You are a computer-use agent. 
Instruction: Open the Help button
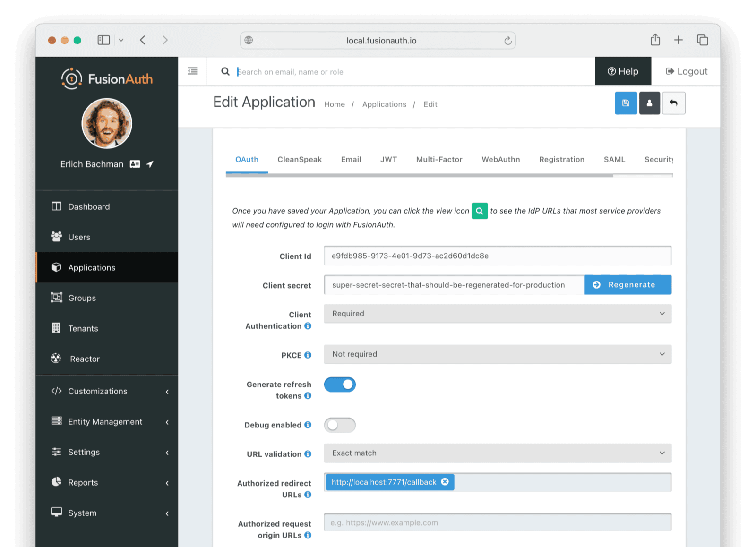click(623, 71)
